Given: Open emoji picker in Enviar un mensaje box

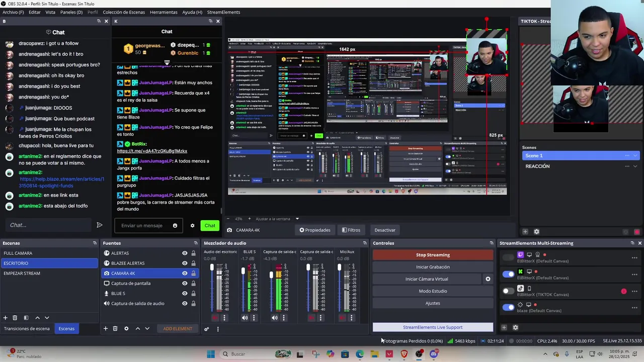Looking at the screenshot, I should pos(175,226).
